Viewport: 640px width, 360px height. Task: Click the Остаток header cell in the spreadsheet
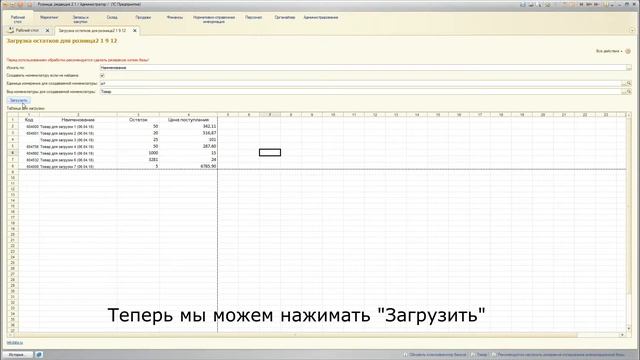click(138, 120)
